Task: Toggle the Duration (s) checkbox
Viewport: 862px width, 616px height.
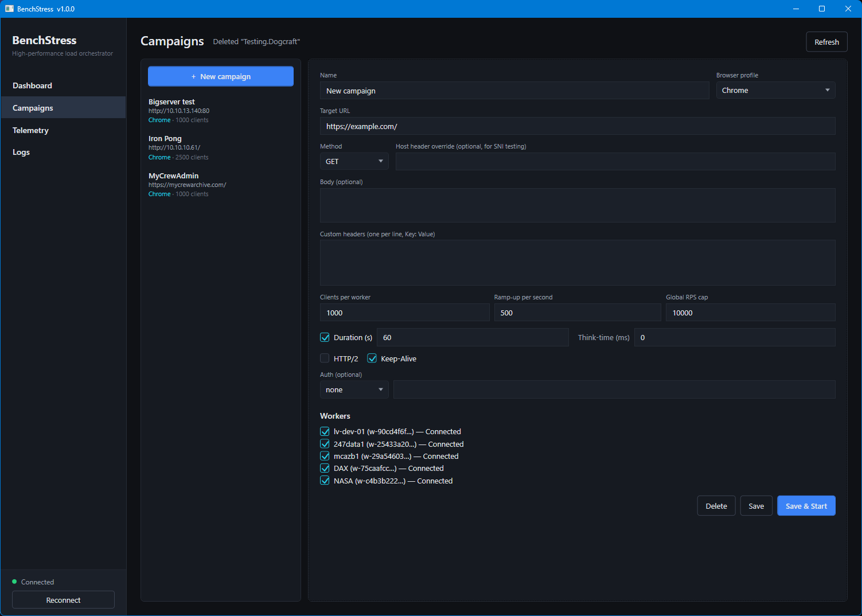Action: 325,337
